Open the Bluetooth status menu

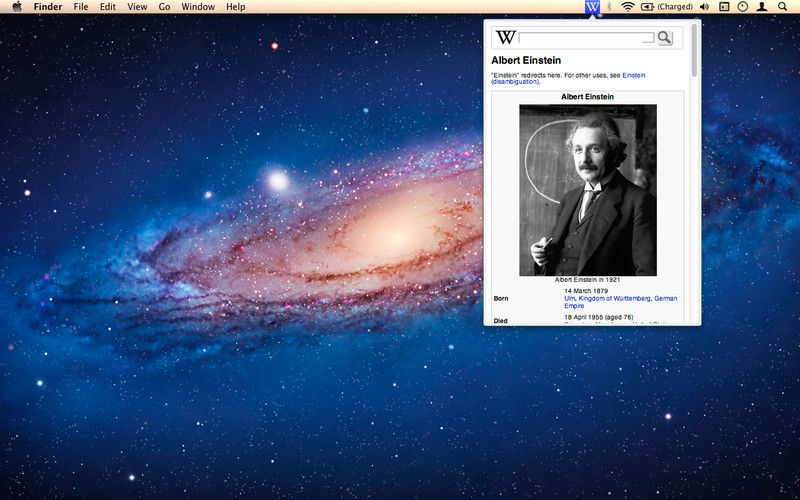[609, 7]
